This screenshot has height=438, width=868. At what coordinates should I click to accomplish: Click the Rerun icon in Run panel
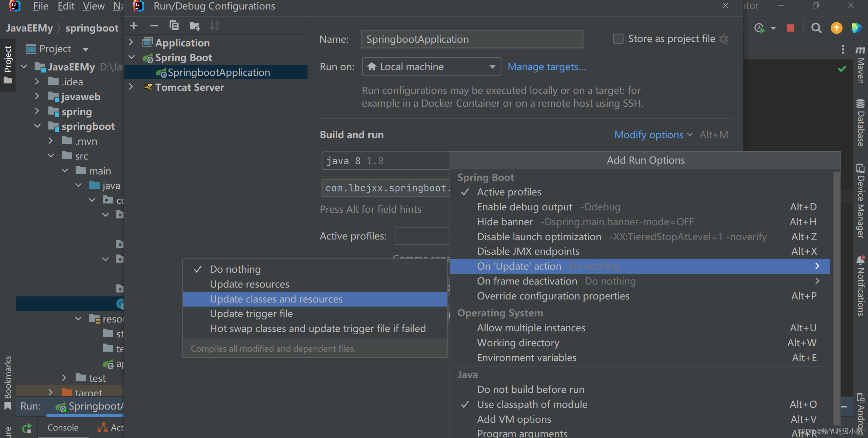tap(27, 428)
